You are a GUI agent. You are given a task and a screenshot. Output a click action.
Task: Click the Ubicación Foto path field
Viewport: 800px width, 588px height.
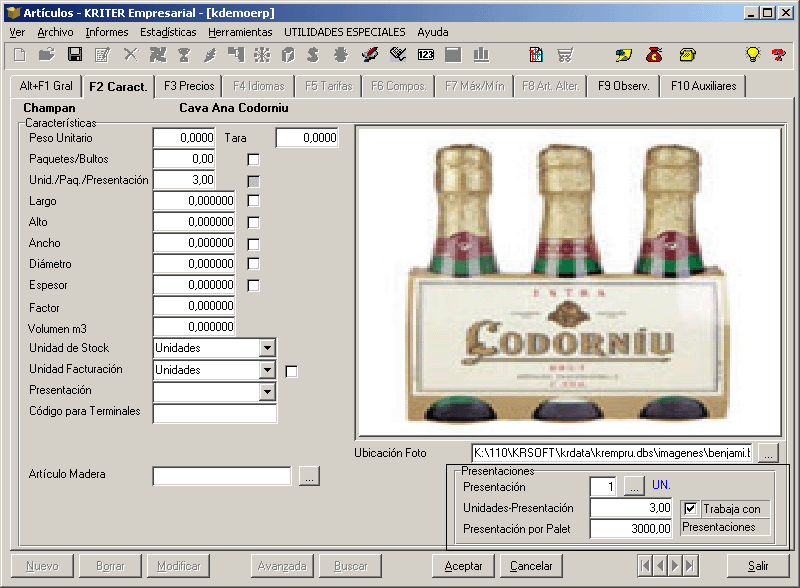point(612,453)
